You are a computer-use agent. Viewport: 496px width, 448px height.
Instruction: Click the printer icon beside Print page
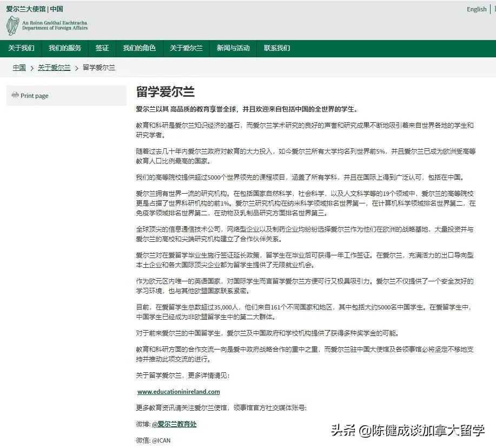click(15, 95)
